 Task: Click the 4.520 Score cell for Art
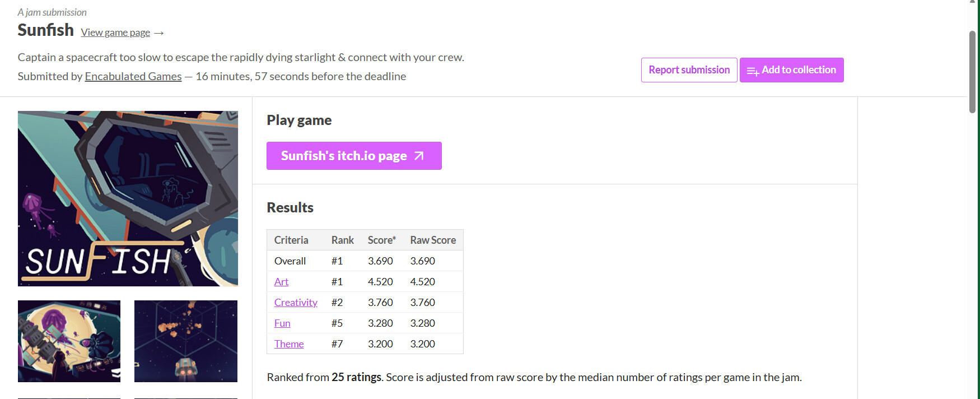tap(380, 282)
